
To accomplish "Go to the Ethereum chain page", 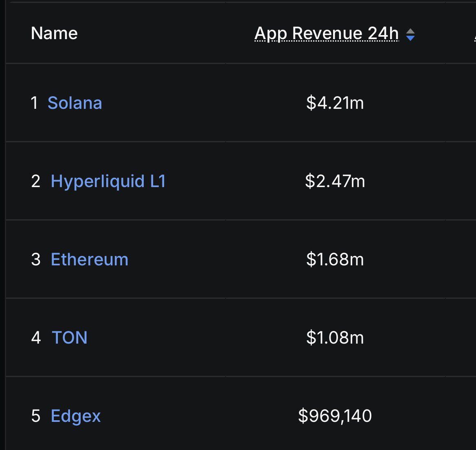I will (89, 260).
